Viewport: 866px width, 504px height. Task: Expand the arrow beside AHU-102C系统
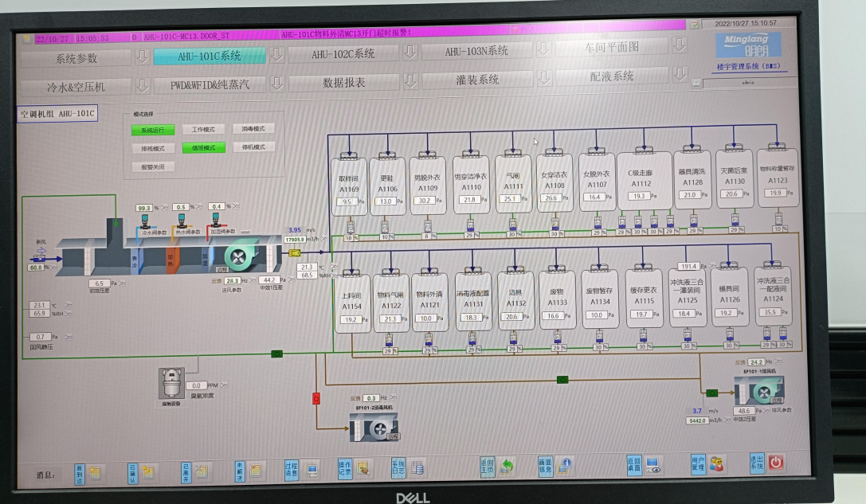409,53
